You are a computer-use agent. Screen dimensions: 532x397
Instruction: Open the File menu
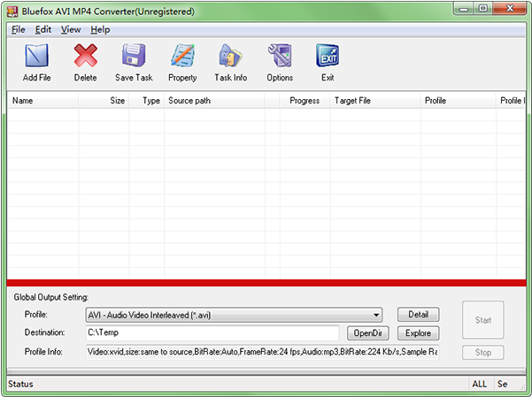(x=19, y=30)
